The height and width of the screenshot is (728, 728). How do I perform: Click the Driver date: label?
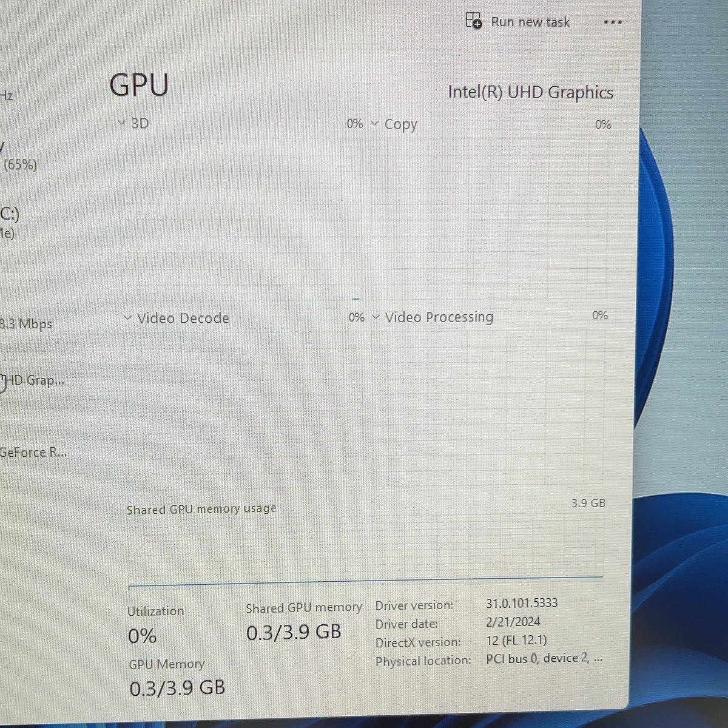coord(406,624)
